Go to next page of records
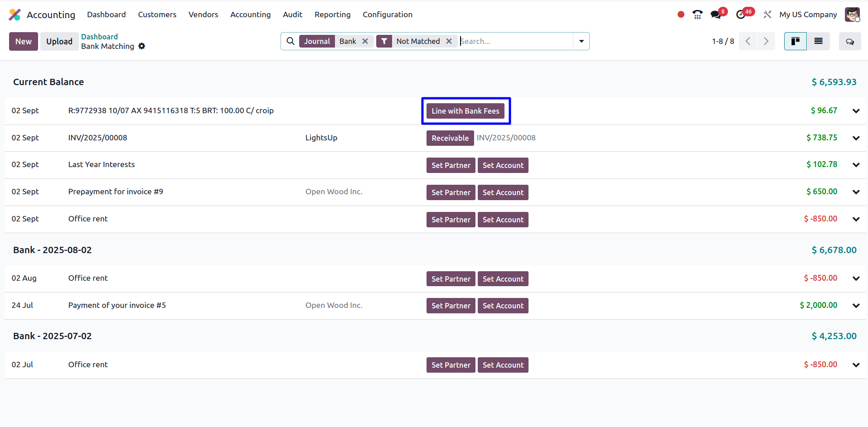Screen dimensions: 868x427 coord(766,41)
